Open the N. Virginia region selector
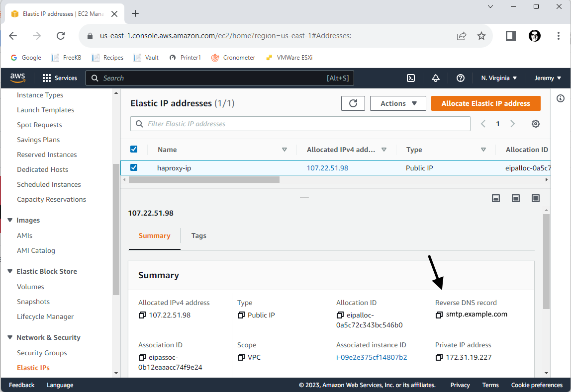The image size is (571, 392). coord(499,78)
